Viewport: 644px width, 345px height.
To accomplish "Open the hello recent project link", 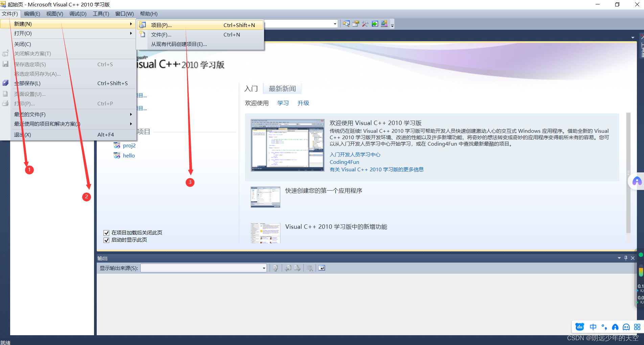I will (x=129, y=155).
